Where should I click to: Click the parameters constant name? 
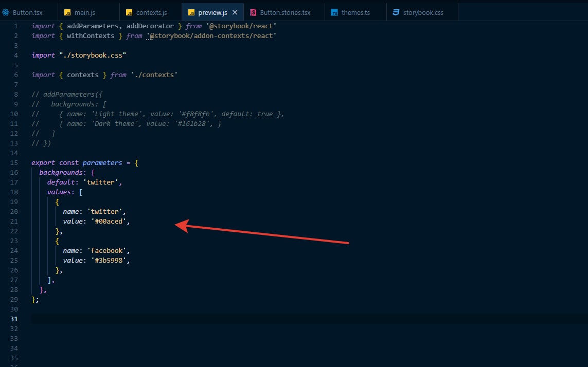click(x=102, y=163)
